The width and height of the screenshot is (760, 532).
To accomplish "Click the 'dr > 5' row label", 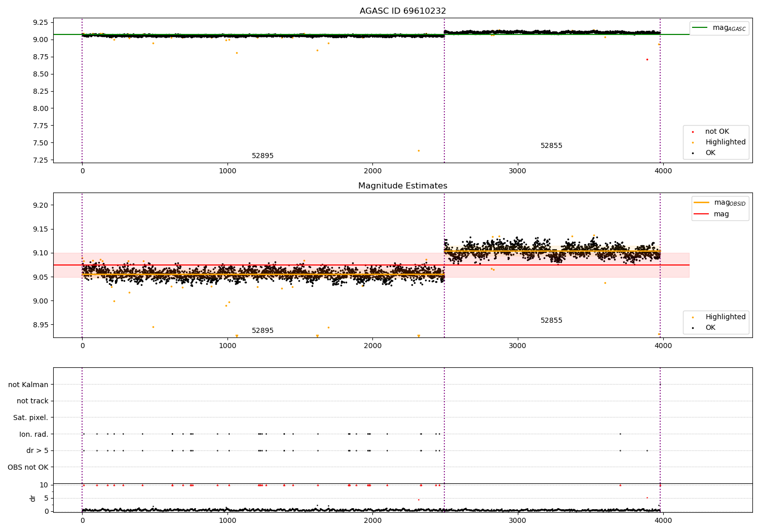I will 37,451.
